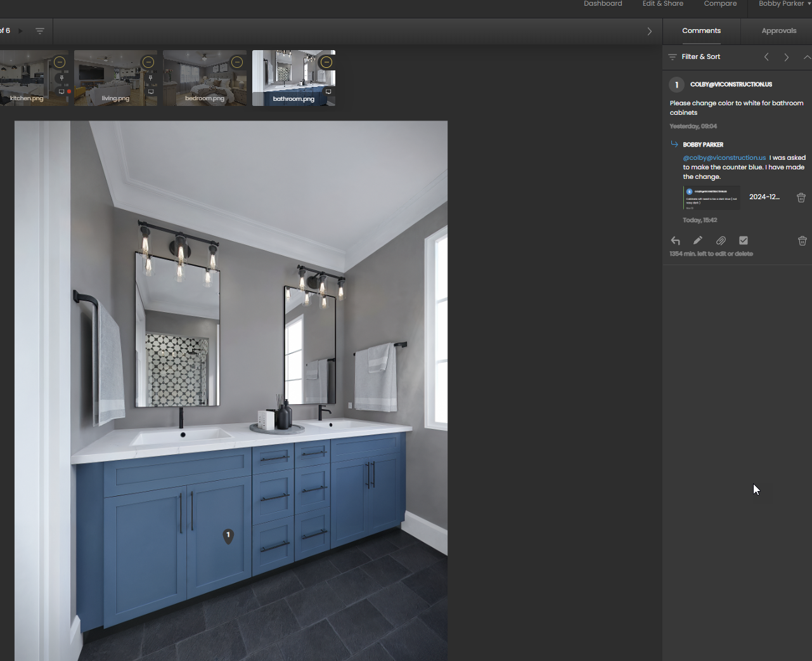Go to the previous comment arrow
This screenshot has height=661, width=812.
766,57
